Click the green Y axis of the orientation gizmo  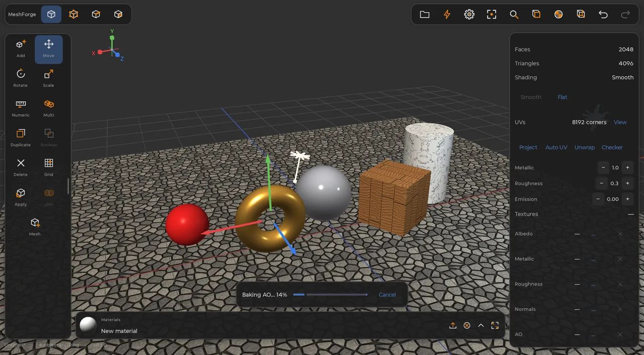pos(112,38)
